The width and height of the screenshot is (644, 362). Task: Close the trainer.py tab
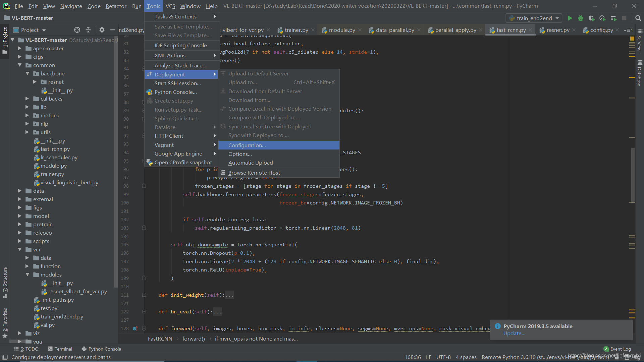pyautogui.click(x=313, y=30)
